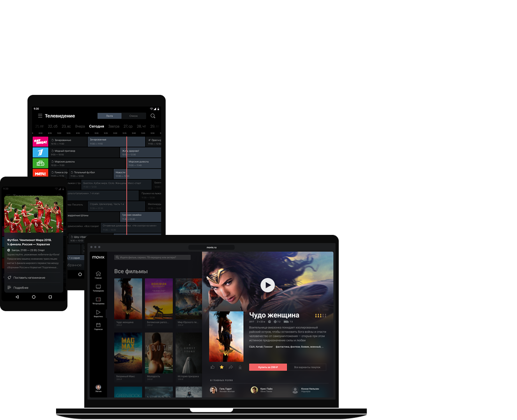Open the Главная home icon in the Movix sidebar

(98, 274)
